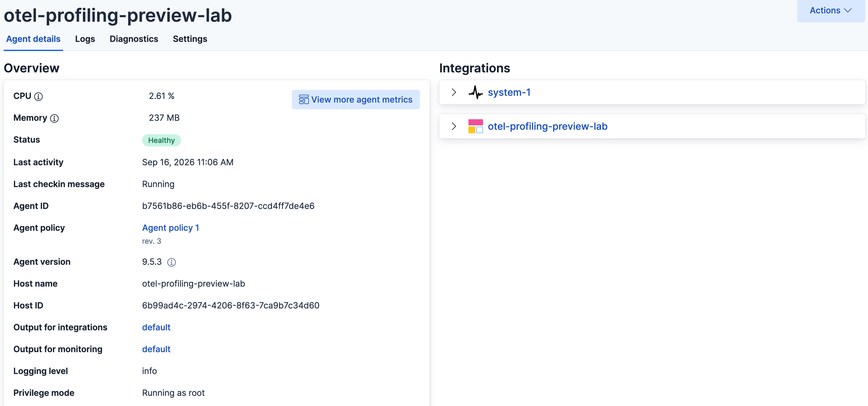Click the Overview section heading
Viewport: 868px width, 406px height.
(x=32, y=68)
